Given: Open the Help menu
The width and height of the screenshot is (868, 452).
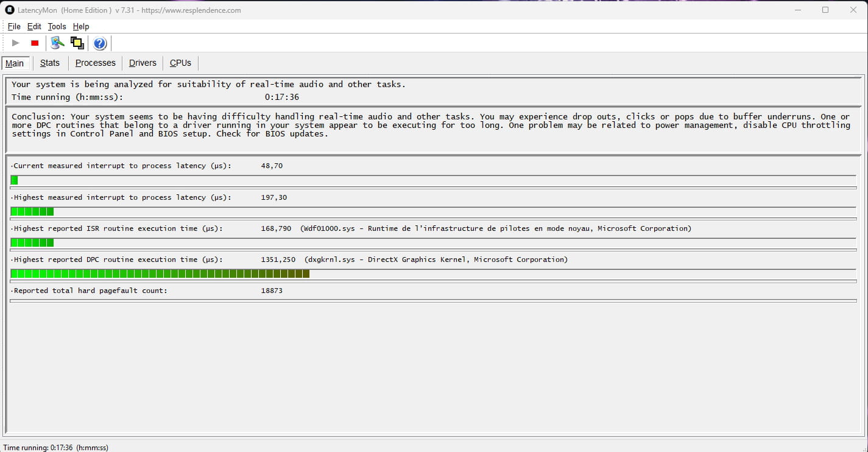Looking at the screenshot, I should tap(81, 26).
